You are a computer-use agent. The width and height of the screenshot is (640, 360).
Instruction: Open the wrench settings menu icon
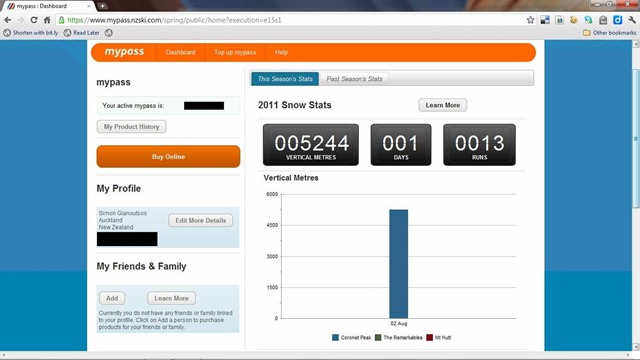click(x=632, y=20)
